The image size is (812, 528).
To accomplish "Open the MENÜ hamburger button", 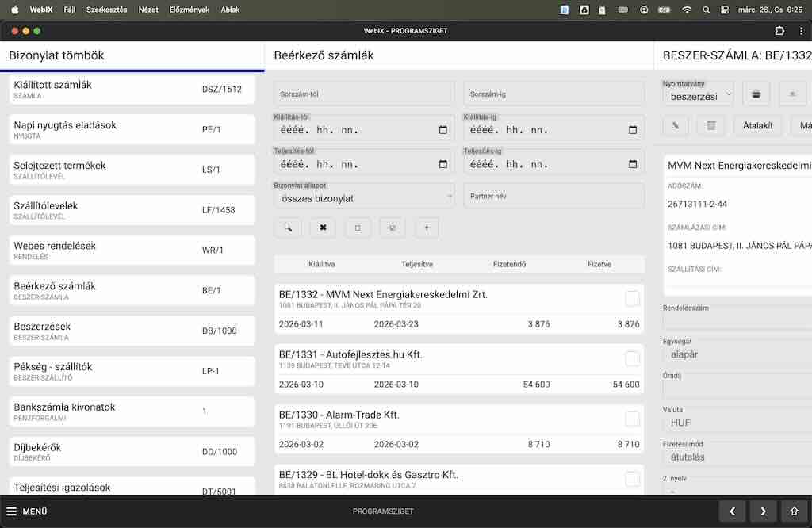I will click(27, 511).
